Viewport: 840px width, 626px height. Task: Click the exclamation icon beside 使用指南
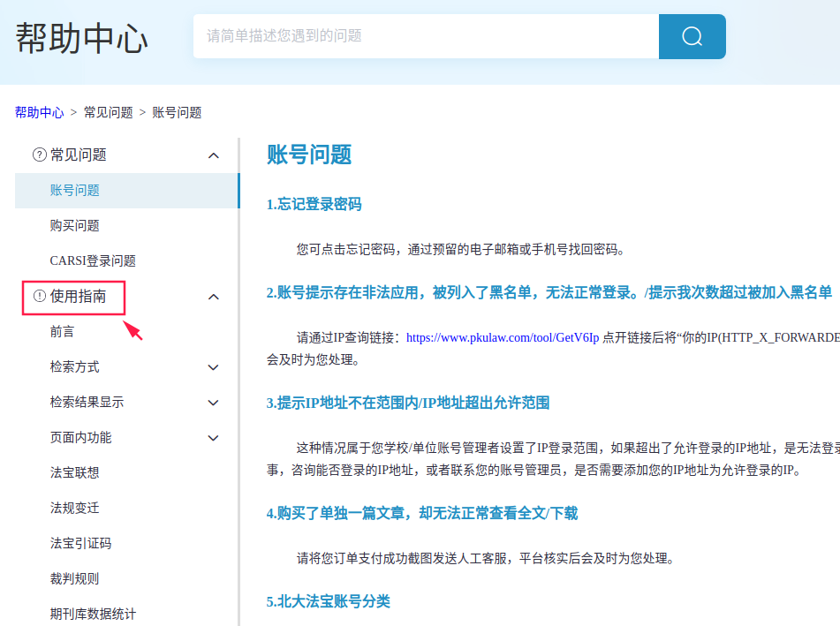tap(39, 297)
